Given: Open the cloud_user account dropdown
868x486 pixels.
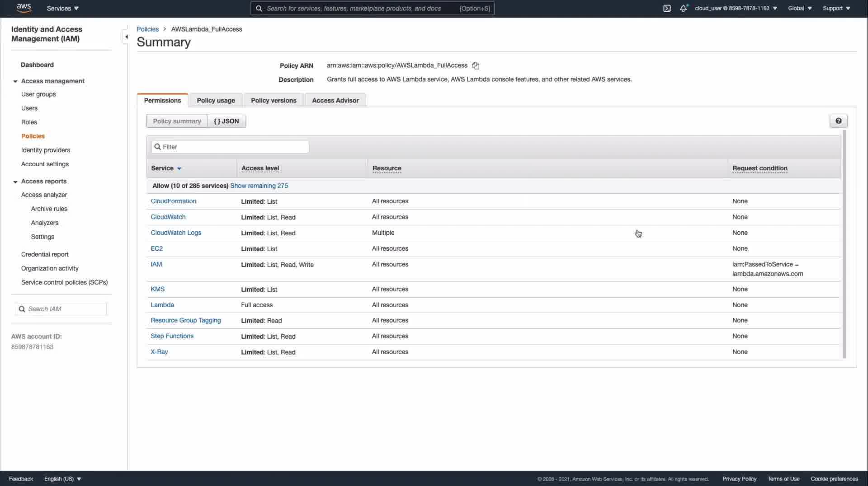Looking at the screenshot, I should (x=736, y=9).
